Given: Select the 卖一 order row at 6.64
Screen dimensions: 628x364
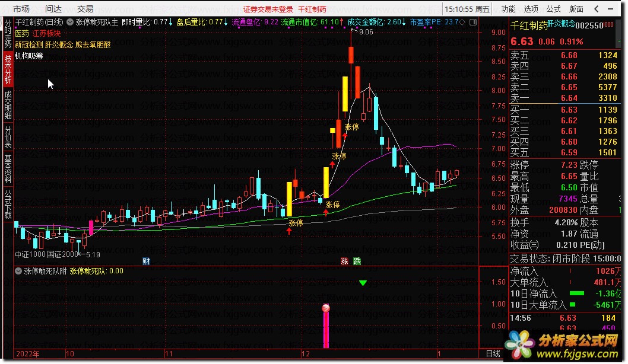Looking at the screenshot, I should pos(564,98).
